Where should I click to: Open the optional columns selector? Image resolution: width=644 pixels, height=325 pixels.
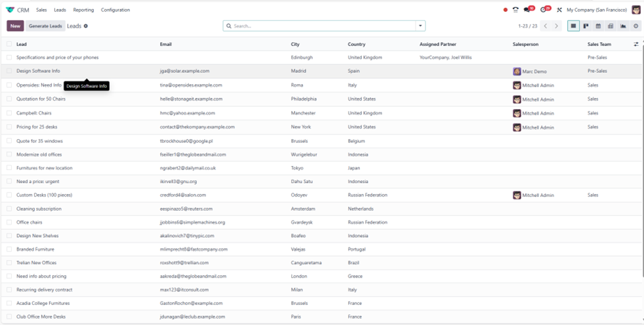pos(635,44)
